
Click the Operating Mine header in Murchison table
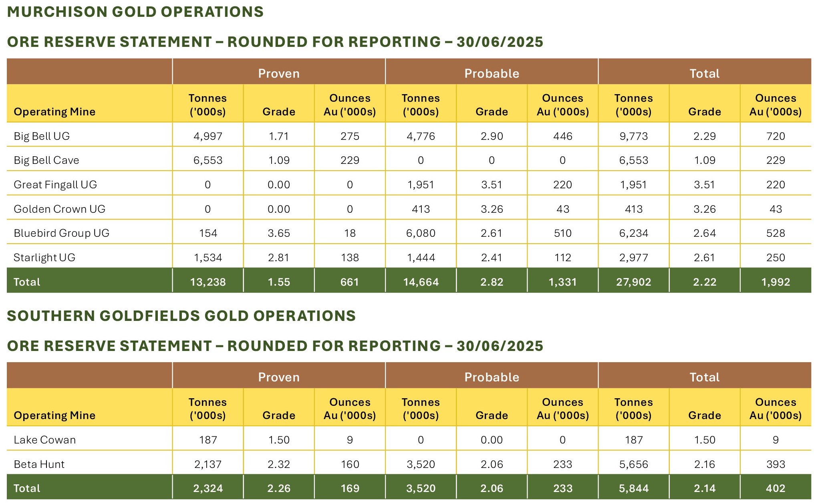click(54, 112)
